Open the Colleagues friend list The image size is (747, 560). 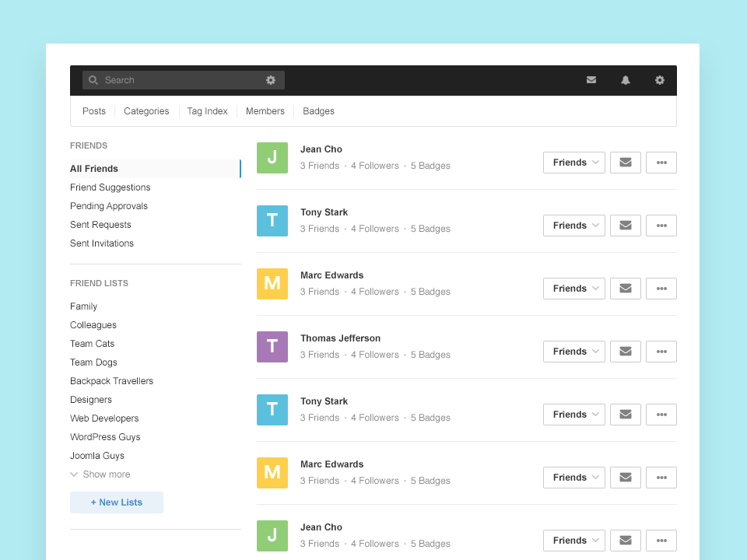pyautogui.click(x=93, y=324)
